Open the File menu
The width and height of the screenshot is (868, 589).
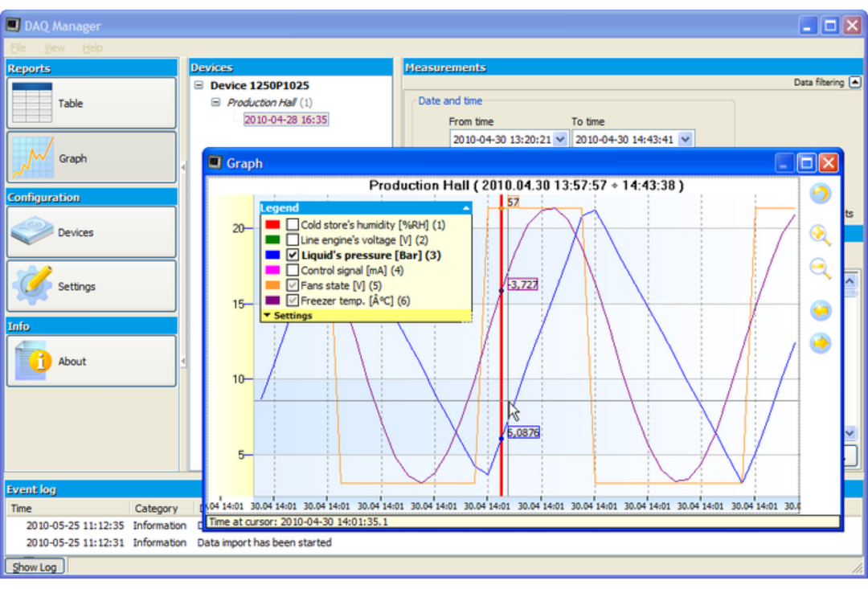click(x=18, y=47)
